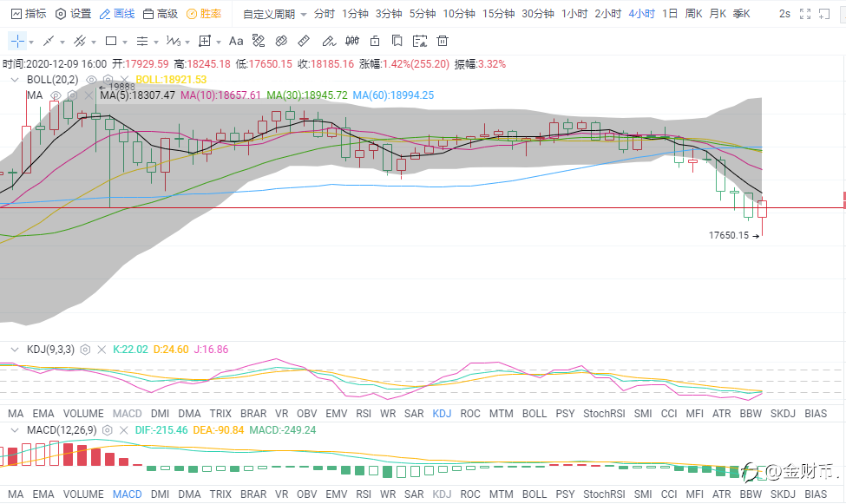This screenshot has width=846, height=504.
Task: Open KDJ indicator settings hexagon
Action: 85,350
